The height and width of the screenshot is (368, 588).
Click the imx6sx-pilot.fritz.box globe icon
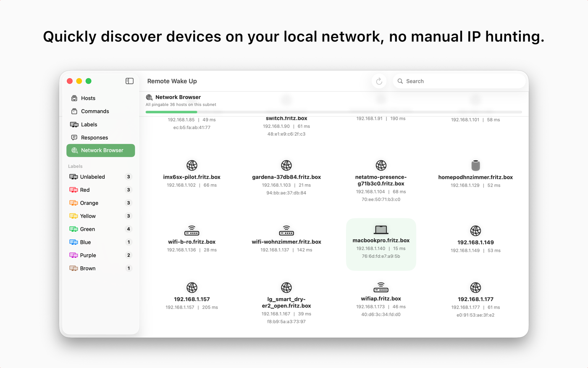(x=192, y=165)
